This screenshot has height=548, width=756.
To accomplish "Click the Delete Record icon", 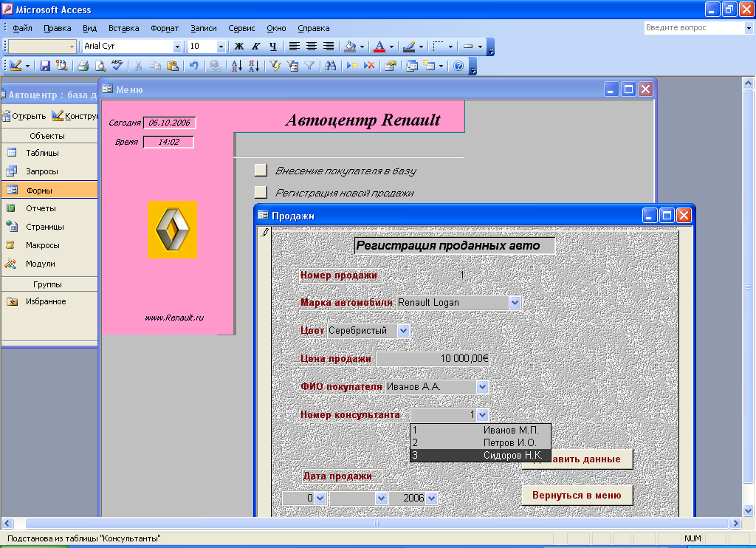I will click(x=369, y=66).
